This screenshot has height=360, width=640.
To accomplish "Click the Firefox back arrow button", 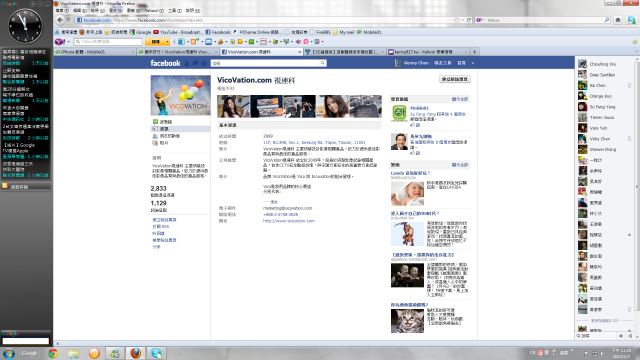I will pyautogui.click(x=60, y=20).
